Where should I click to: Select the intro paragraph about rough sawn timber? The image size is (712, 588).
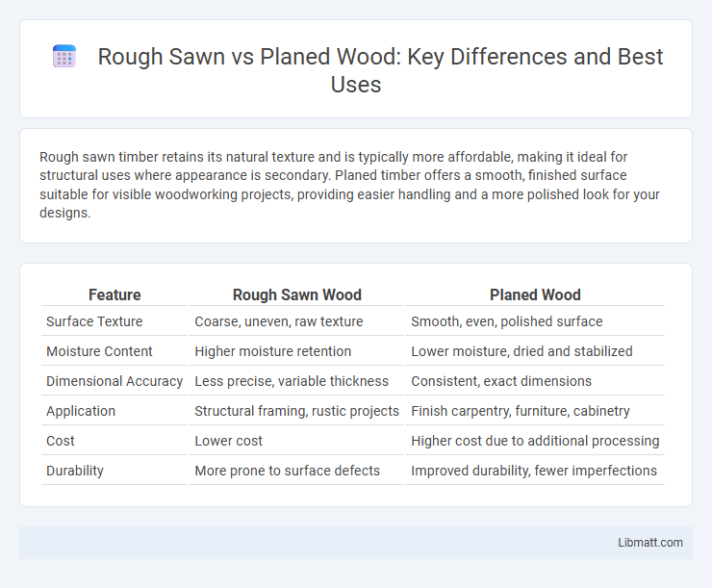click(349, 185)
